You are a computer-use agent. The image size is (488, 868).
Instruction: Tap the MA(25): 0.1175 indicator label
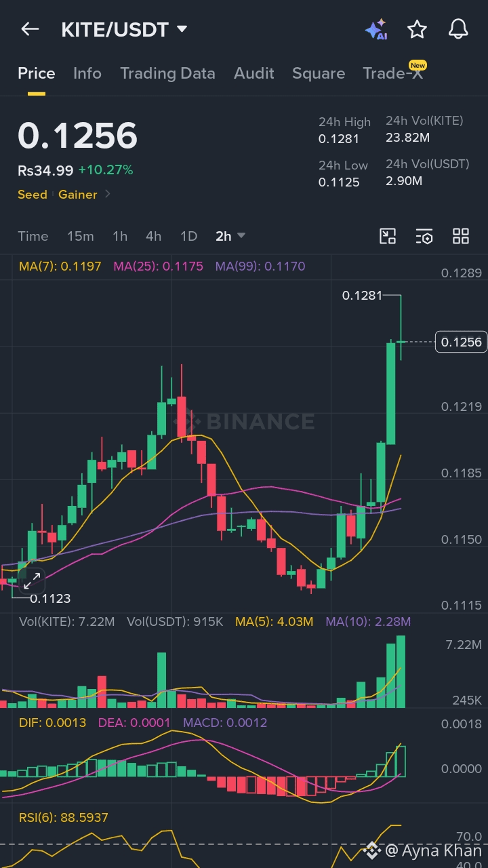(x=159, y=267)
